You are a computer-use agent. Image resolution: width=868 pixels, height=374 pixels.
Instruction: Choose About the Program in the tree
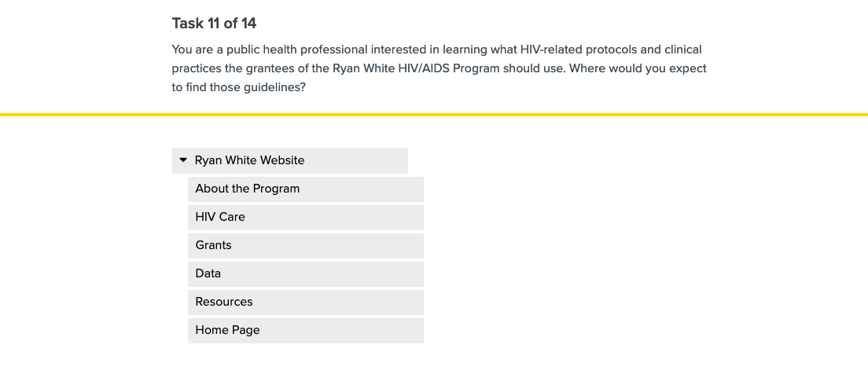[248, 189]
